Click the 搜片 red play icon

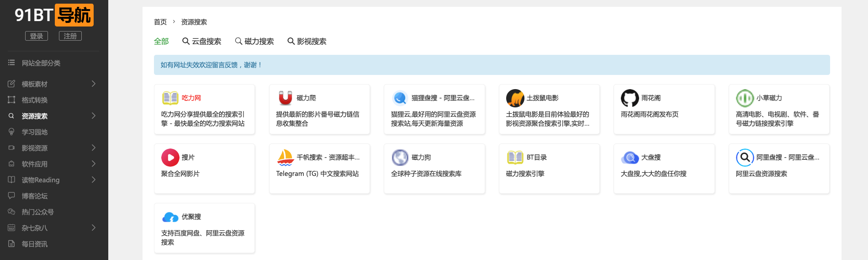tap(170, 157)
